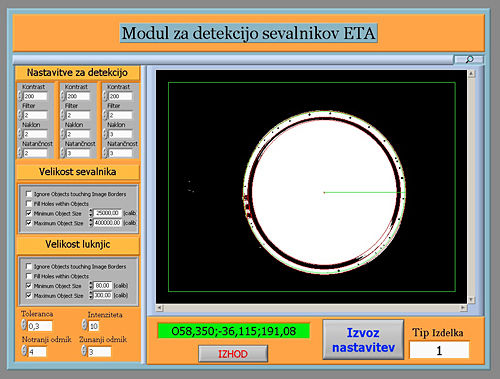Click the Filter field in the first detection column
The image size is (500, 379).
tap(35, 115)
